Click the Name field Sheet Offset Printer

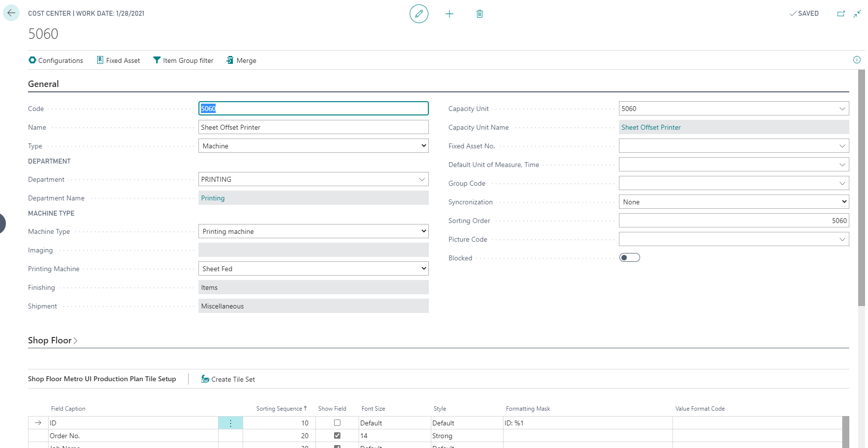click(313, 127)
